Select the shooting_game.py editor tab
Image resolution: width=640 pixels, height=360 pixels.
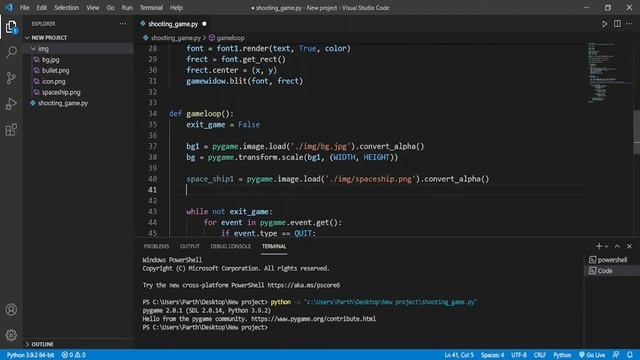click(173, 24)
